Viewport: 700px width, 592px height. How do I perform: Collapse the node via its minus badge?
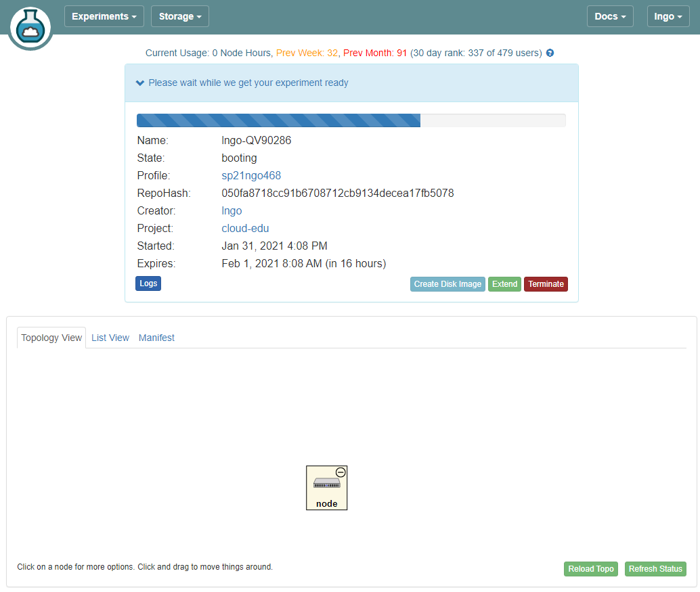[339, 473]
